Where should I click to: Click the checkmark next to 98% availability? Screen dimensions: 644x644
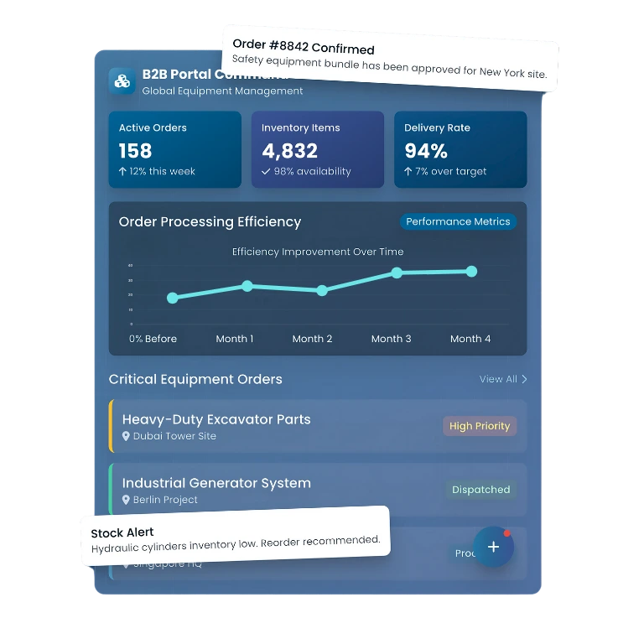click(x=266, y=172)
